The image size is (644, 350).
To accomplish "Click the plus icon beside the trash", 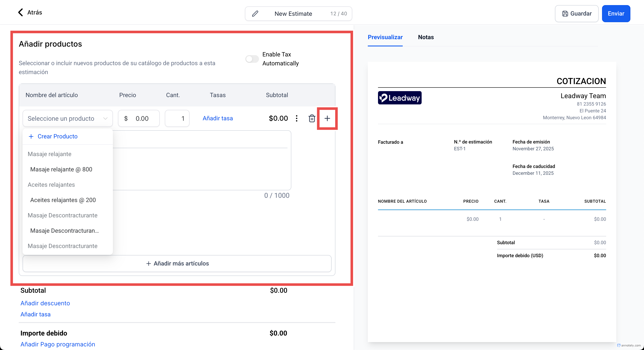I will point(327,119).
